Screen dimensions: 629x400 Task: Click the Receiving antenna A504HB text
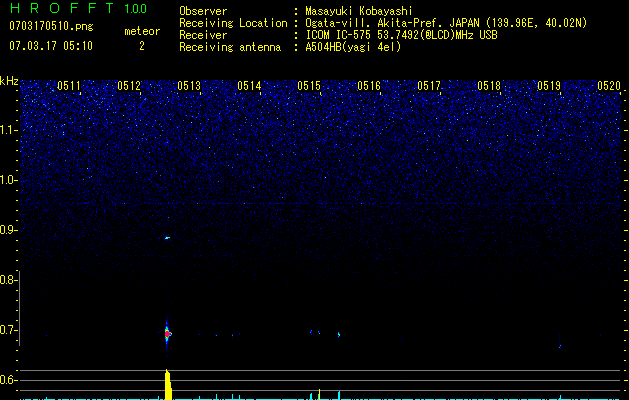[x=353, y=47]
